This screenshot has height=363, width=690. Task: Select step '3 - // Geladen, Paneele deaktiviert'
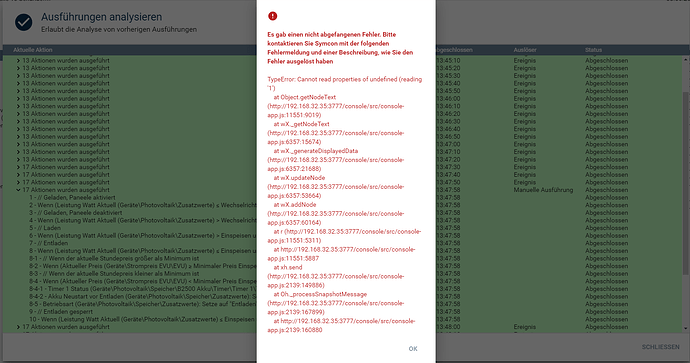[x=76, y=213]
